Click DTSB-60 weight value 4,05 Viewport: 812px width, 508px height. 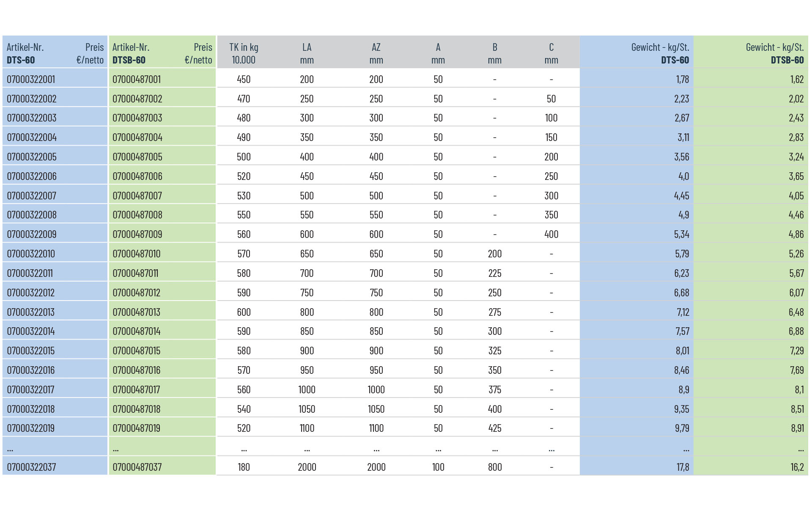(x=796, y=196)
